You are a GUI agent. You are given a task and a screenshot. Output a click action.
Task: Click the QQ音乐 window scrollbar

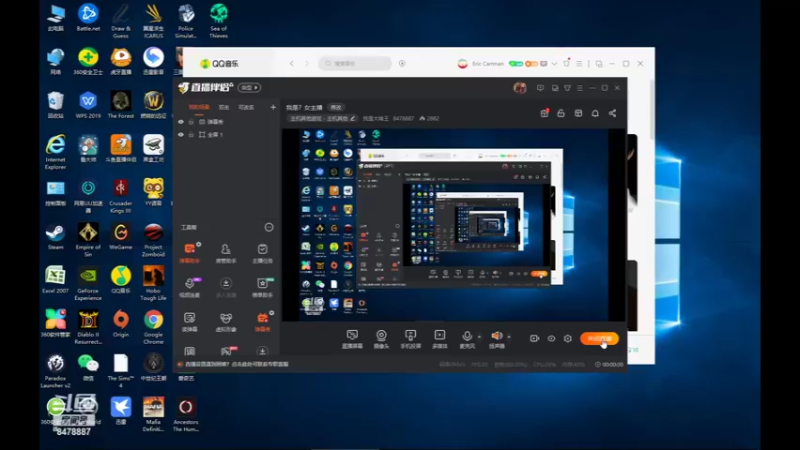(652, 110)
